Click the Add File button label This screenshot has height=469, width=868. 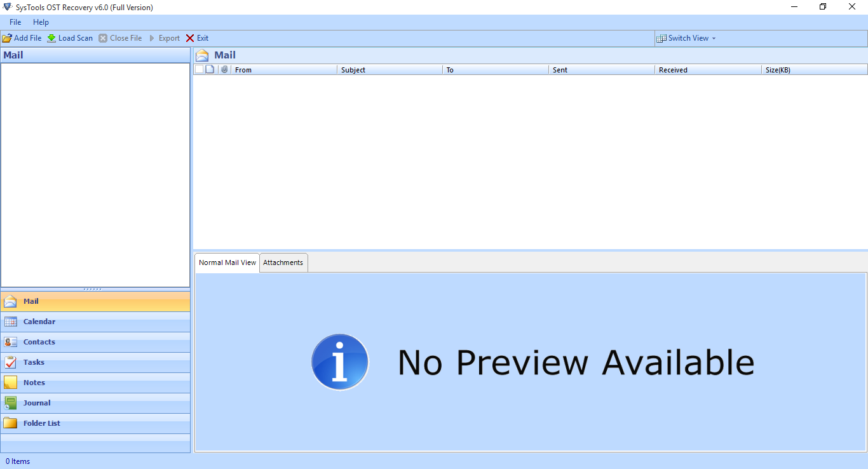coord(28,38)
